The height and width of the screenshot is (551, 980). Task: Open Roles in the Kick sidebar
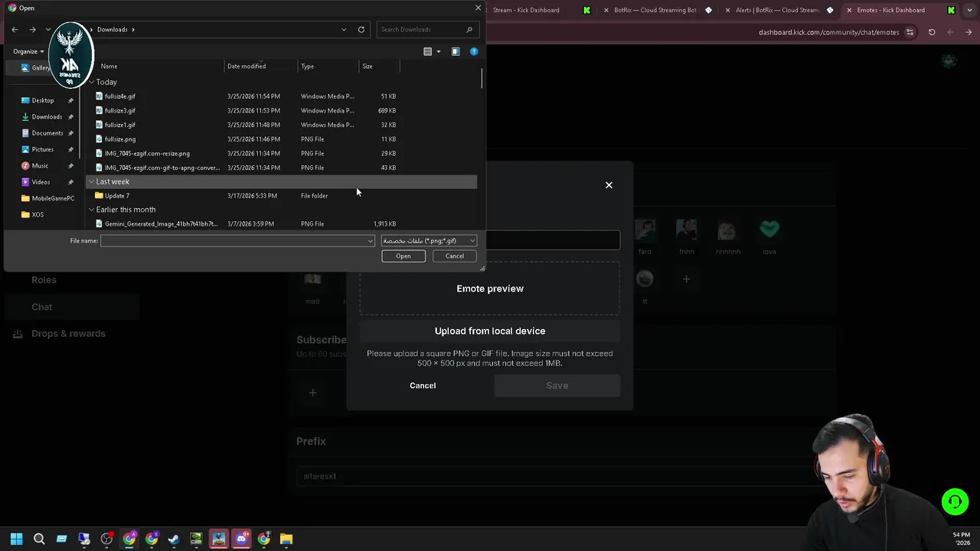coord(44,279)
